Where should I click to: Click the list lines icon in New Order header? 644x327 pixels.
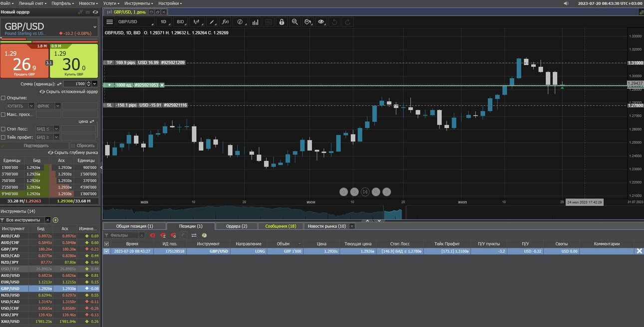pyautogui.click(x=88, y=11)
